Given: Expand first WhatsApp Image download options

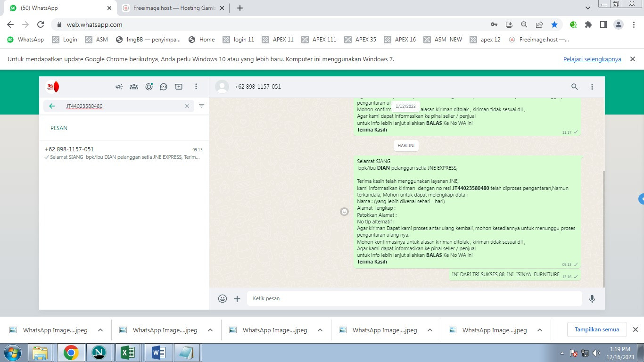Looking at the screenshot, I should coord(100,330).
